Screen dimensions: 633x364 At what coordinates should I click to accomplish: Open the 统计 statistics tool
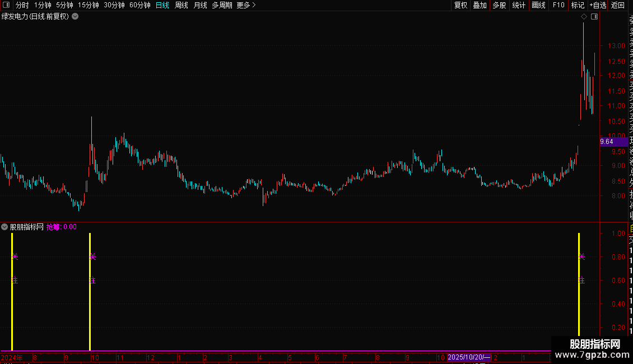519,5
